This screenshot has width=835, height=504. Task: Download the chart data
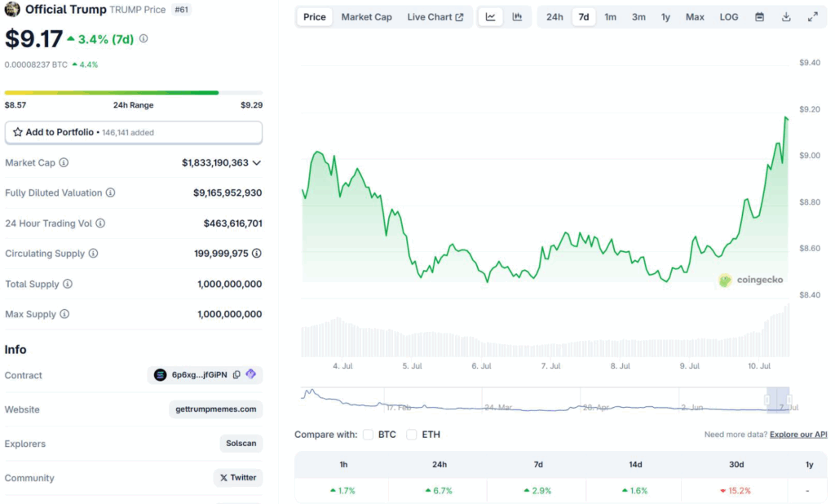click(x=786, y=17)
